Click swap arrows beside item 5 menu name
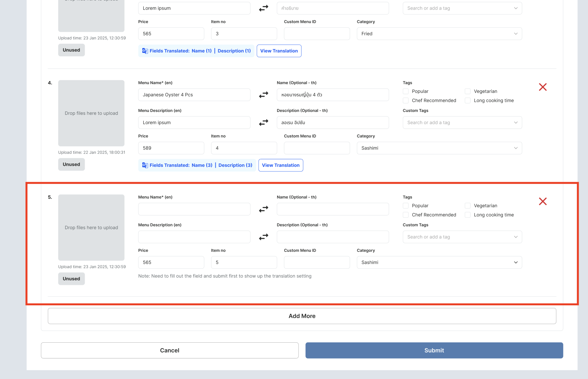This screenshot has width=588, height=379. pyautogui.click(x=263, y=209)
